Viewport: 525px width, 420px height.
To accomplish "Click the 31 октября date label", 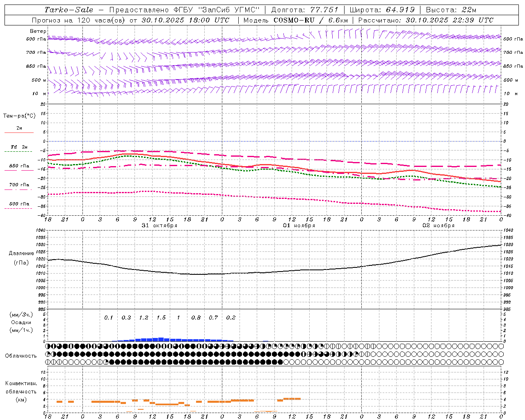I will coord(160,226).
